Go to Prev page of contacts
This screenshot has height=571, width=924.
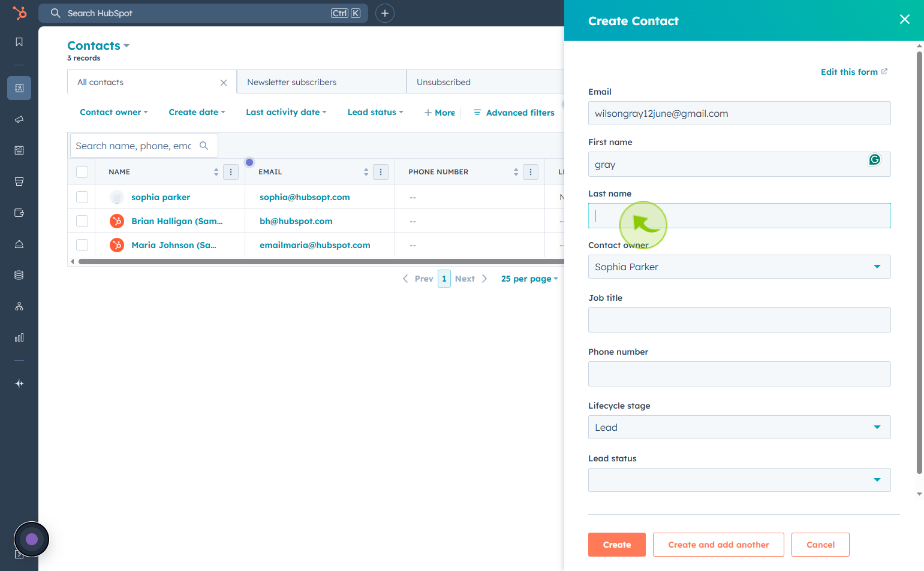[x=418, y=279]
